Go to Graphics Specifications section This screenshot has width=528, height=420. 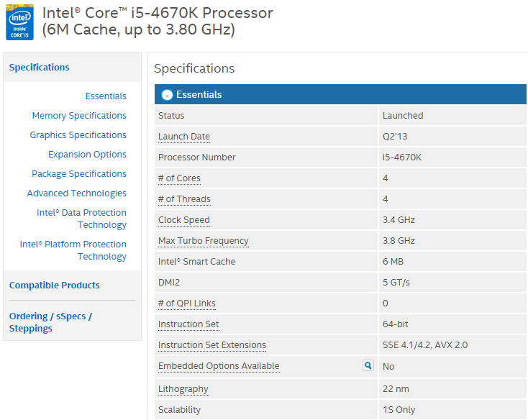click(x=78, y=135)
